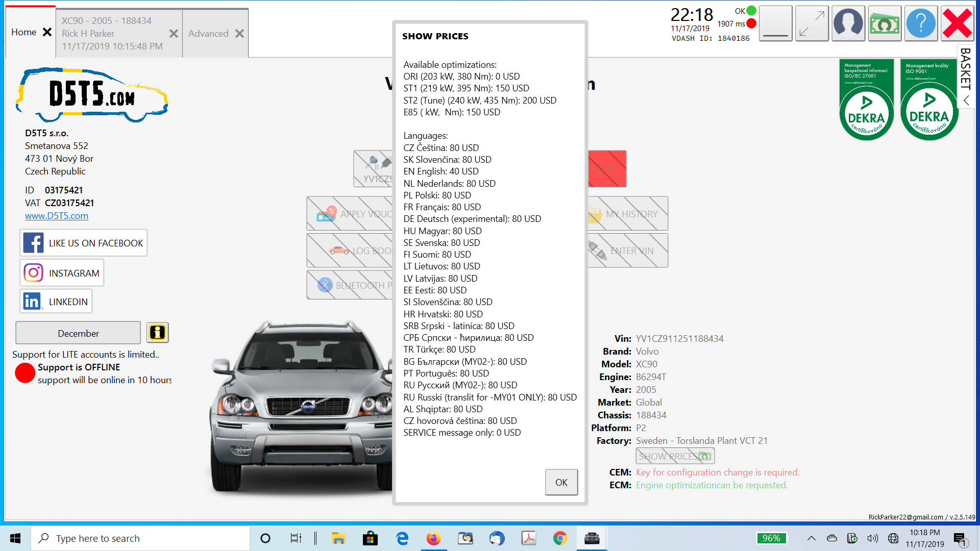Click the user profile icon in top toolbar
980x551 pixels.
(848, 23)
